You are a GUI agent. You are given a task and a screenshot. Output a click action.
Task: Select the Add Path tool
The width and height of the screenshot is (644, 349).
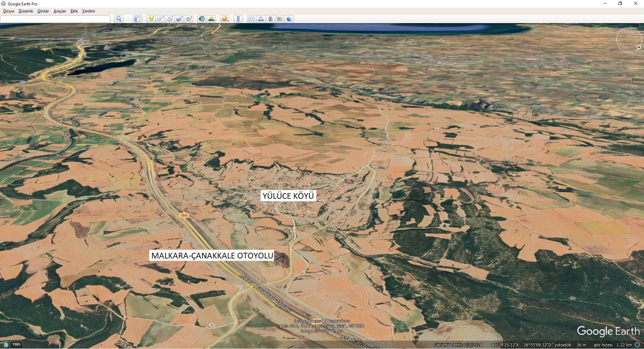pos(170,19)
